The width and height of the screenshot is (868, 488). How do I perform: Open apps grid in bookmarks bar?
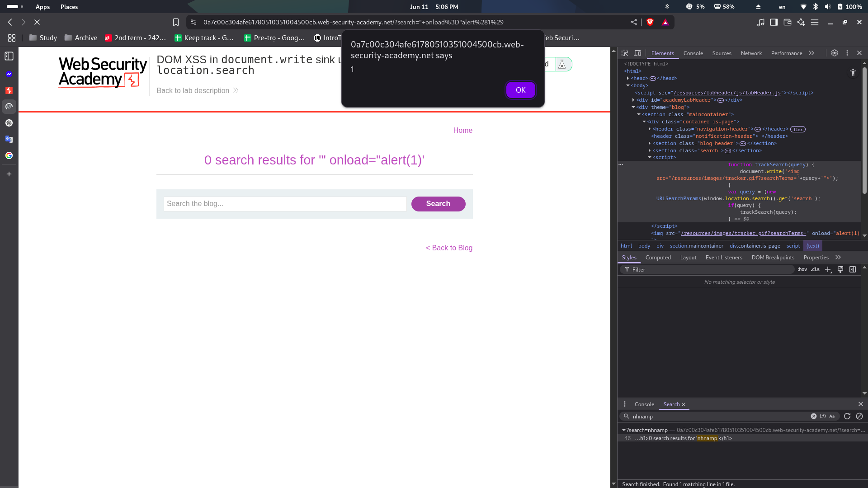point(12,38)
